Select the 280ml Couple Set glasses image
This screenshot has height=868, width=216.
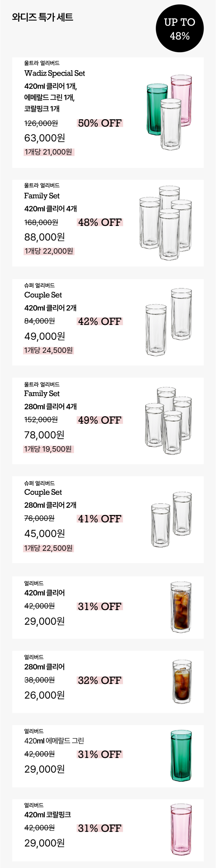click(172, 519)
